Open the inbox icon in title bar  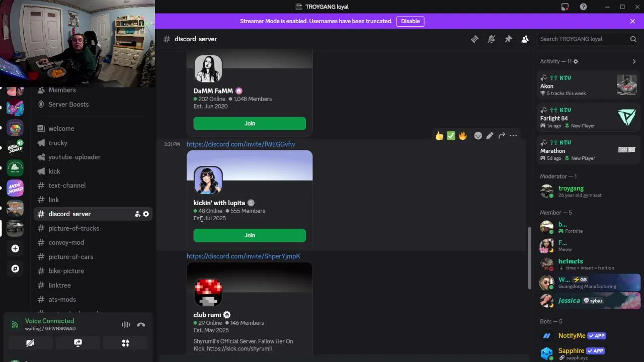tap(565, 7)
